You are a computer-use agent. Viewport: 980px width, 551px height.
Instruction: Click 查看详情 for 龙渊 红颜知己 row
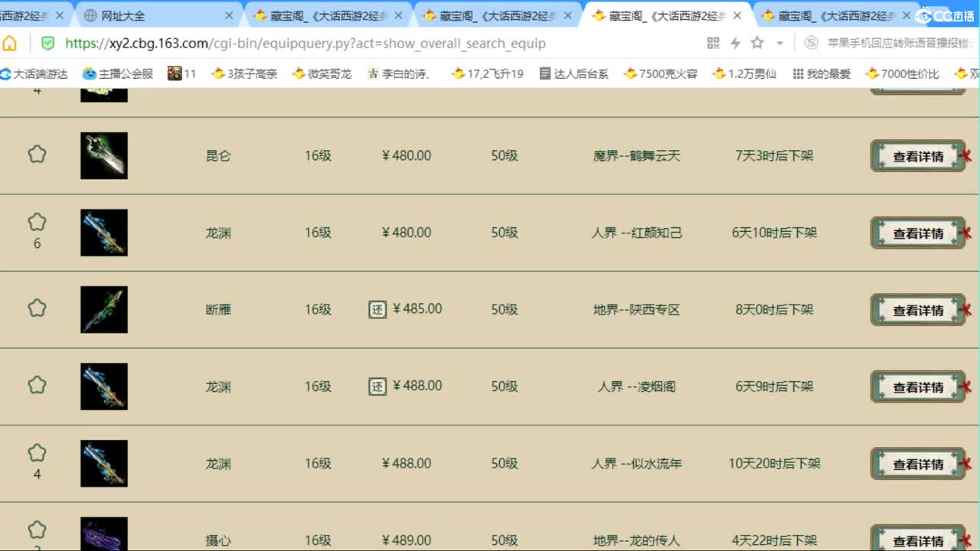[918, 233]
